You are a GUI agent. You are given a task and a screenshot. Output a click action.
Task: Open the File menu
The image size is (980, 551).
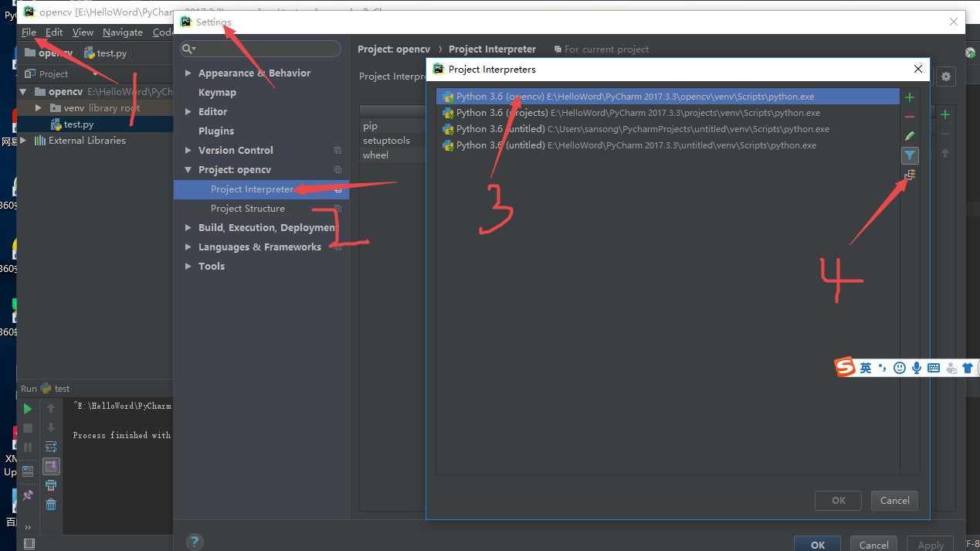29,32
